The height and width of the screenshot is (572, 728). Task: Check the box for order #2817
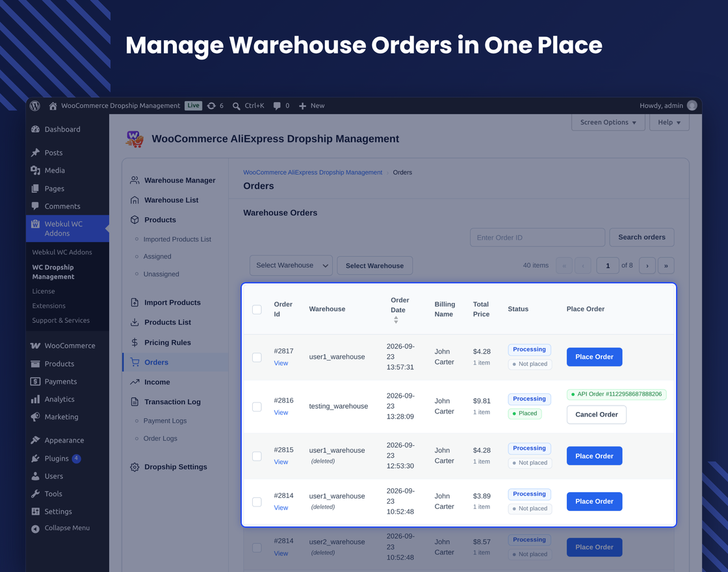click(x=257, y=357)
